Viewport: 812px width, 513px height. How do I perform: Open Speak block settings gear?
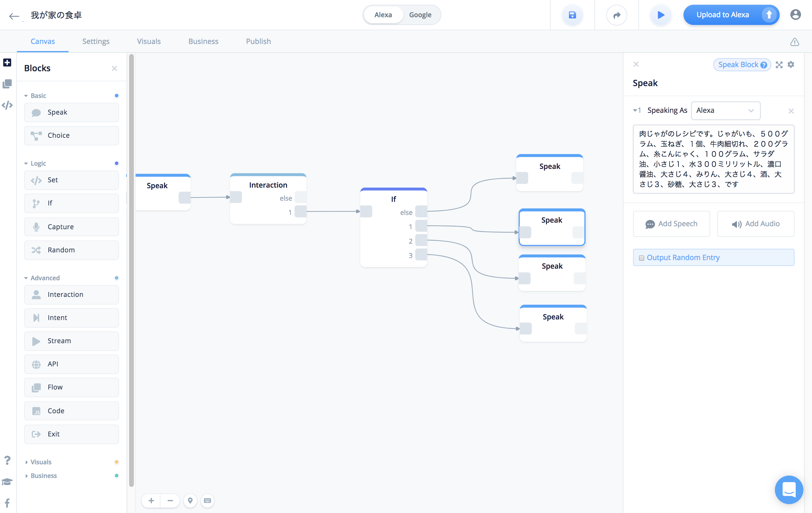pyautogui.click(x=791, y=64)
